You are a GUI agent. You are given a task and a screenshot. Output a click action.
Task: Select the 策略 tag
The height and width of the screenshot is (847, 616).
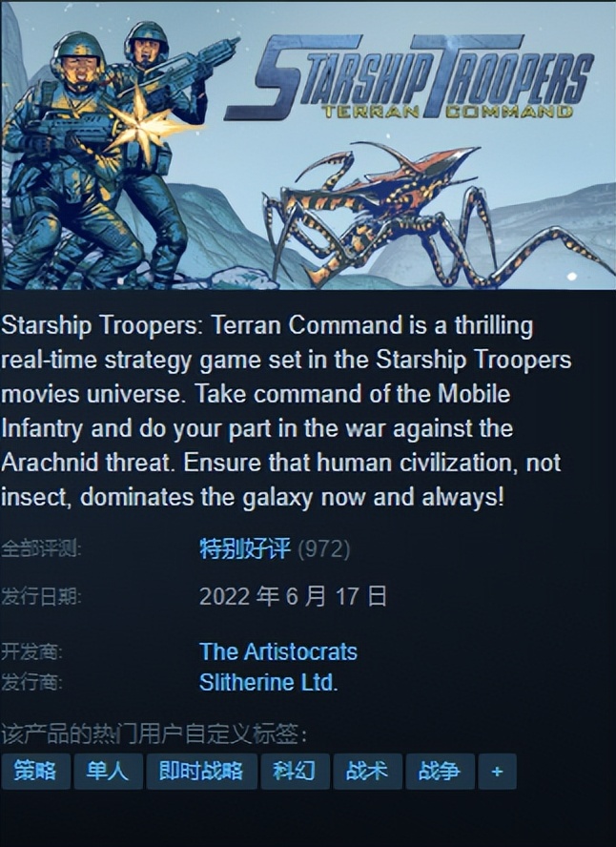click(x=35, y=771)
